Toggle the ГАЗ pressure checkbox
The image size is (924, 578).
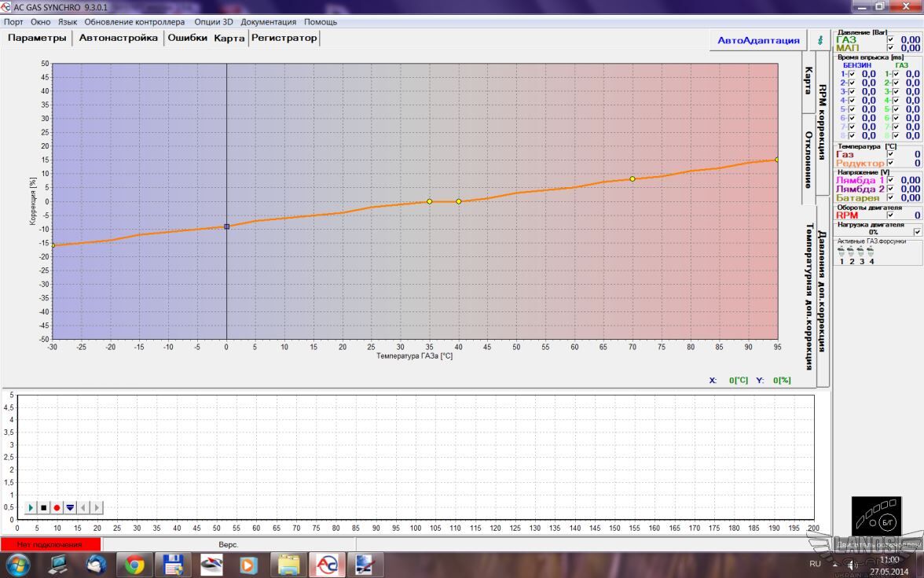tap(890, 40)
